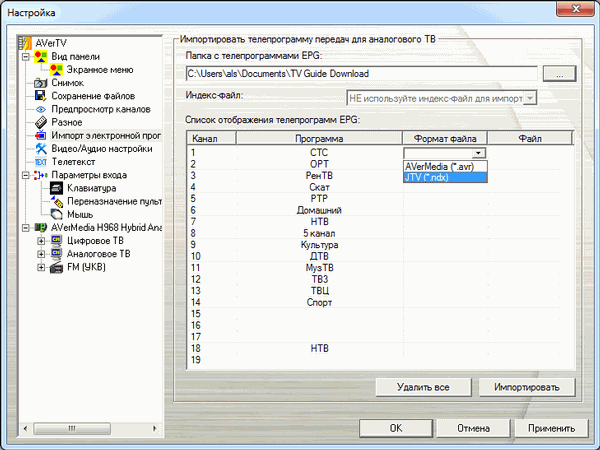
Task: Click the Импортировать button
Action: pyautogui.click(x=527, y=387)
